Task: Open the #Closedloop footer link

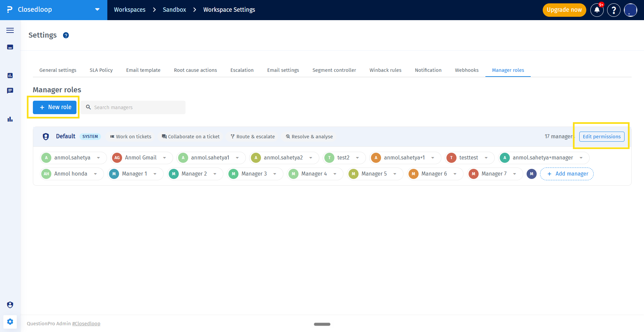Action: coord(86,324)
